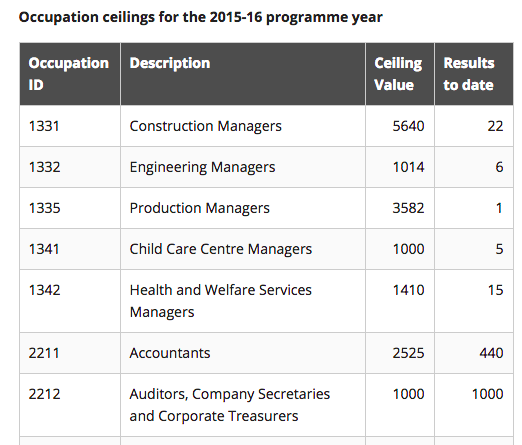The image size is (522, 445).
Task: Click the Occupation ID column header
Action: [70, 74]
